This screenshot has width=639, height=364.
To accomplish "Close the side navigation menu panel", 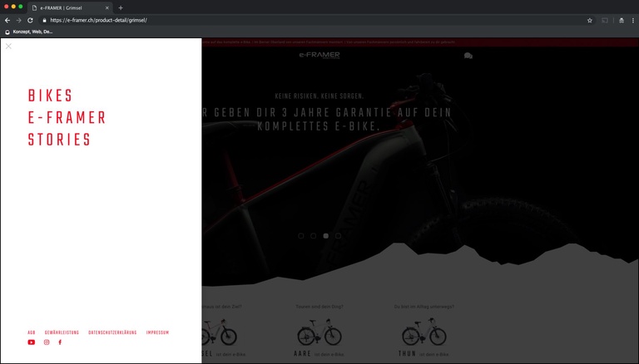I will 8,47.
